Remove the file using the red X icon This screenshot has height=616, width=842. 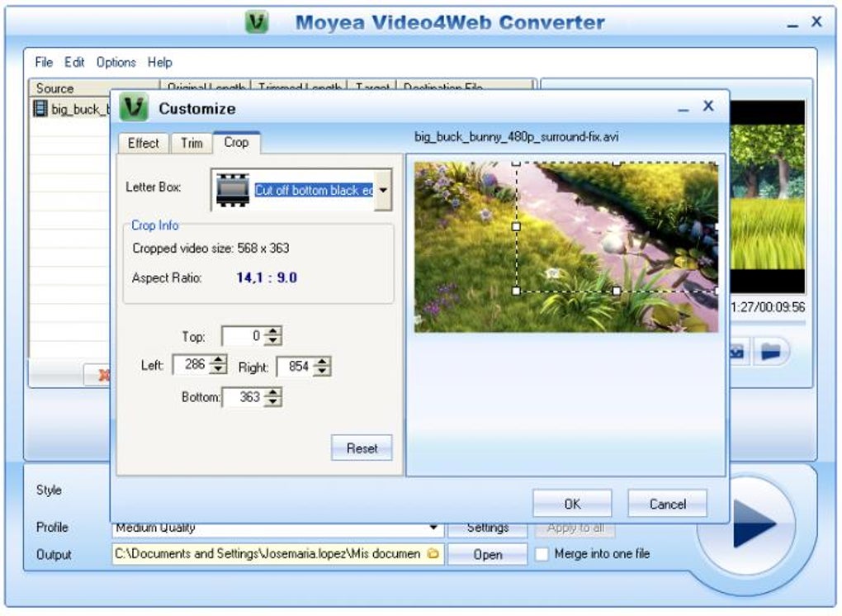pos(104,373)
